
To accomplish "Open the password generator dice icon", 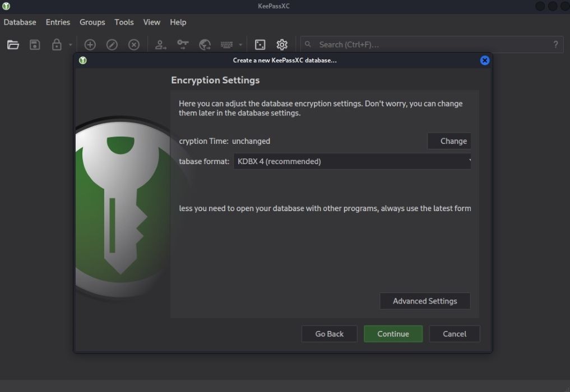I will point(260,45).
